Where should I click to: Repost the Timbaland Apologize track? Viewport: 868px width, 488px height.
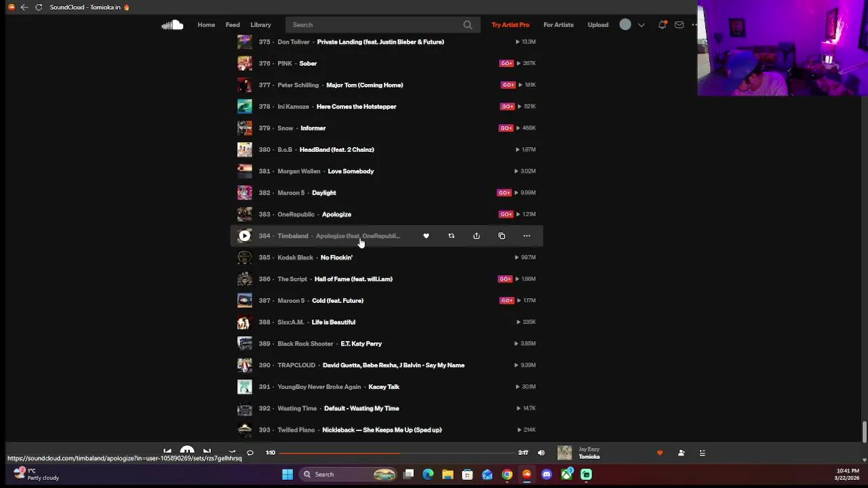coord(451,236)
